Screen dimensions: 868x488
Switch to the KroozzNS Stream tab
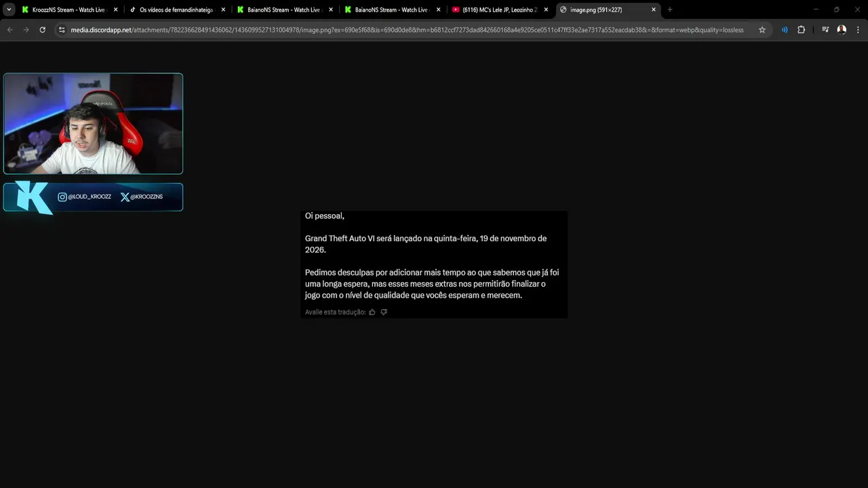click(x=69, y=10)
